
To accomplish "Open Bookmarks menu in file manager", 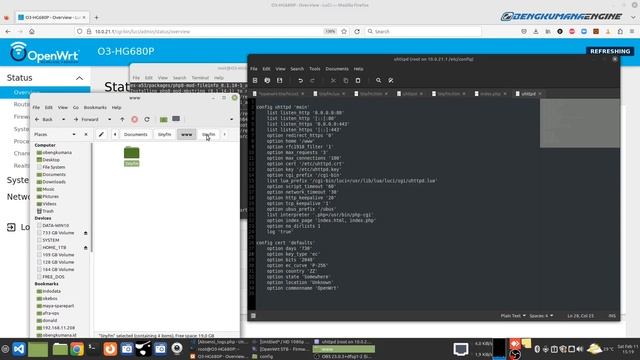I will (x=95, y=107).
